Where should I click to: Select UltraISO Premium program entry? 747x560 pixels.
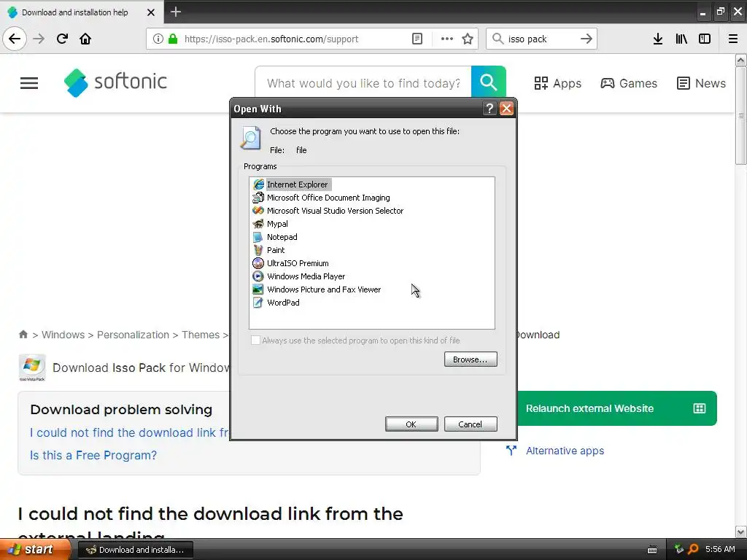pyautogui.click(x=290, y=262)
